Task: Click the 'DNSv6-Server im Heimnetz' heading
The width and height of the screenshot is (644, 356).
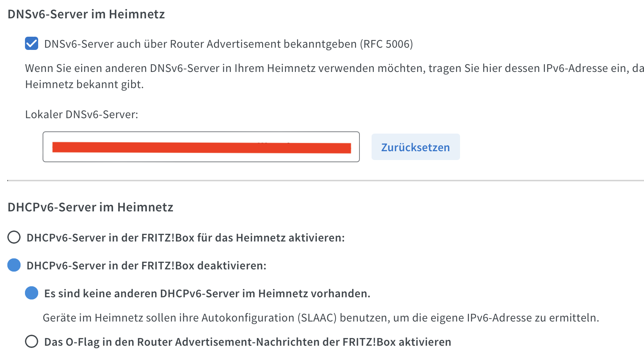Action: [86, 14]
